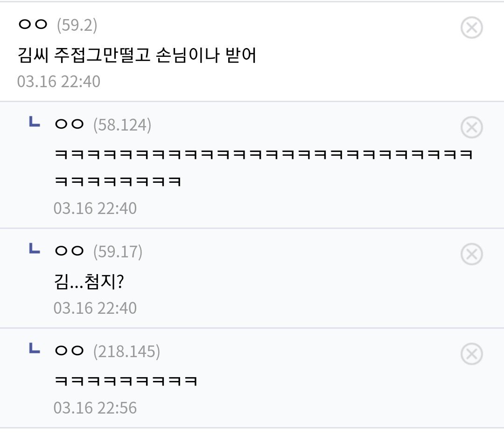Select the reply text 김...첨지?
This screenshot has width=504, height=442.
(x=89, y=282)
